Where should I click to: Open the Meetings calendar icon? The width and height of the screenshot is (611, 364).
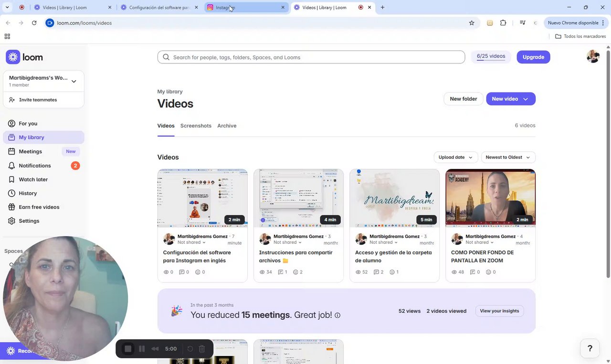11,151
